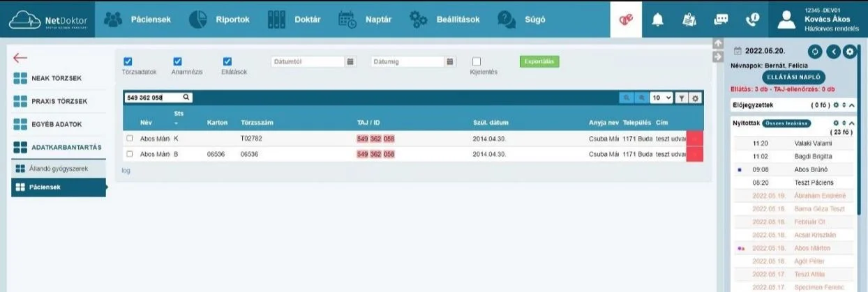Image resolution: width=868 pixels, height=292 pixels.
Task: Open the heart logo icon in top bar
Action: [625, 20]
